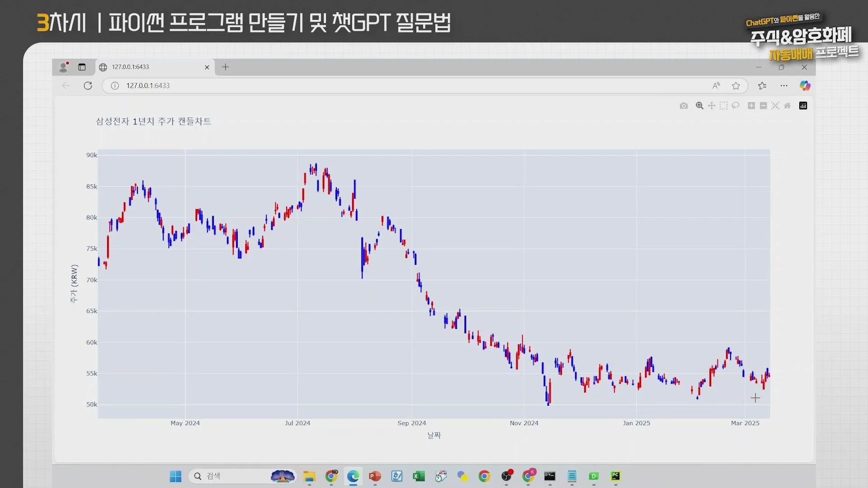868x488 pixels.
Task: Autoscale the chart axes
Action: pyautogui.click(x=775, y=106)
